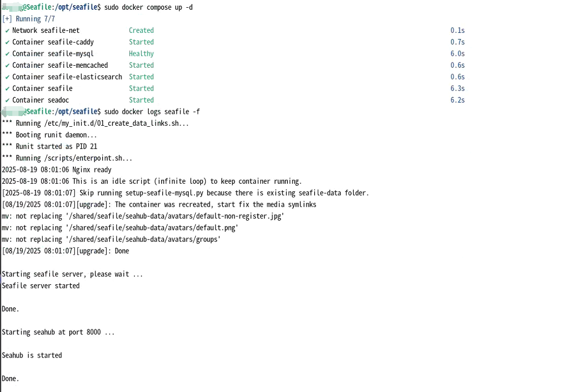
Task: Click the [+] Running 7/7 indicator
Action: tap(29, 18)
